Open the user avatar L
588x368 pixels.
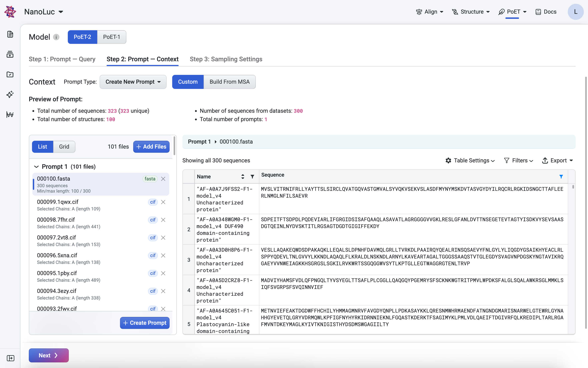pos(575,12)
